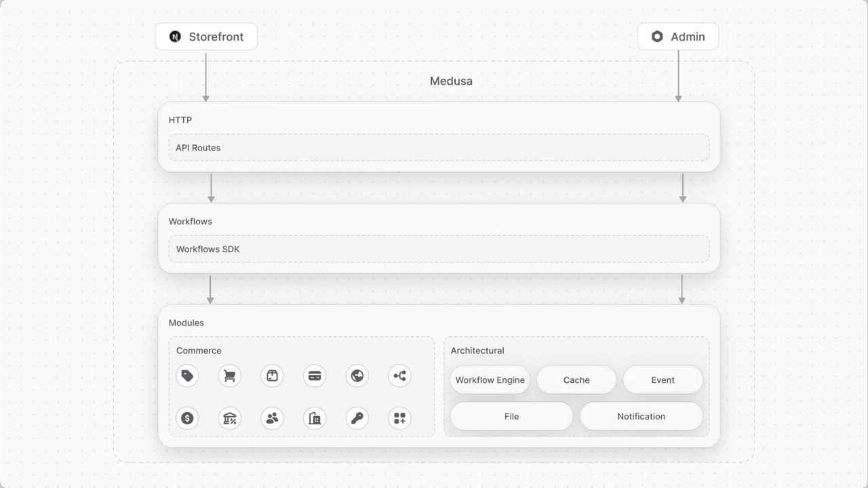The width and height of the screenshot is (868, 488).
Task: Select the shopping cart module icon
Action: pyautogui.click(x=230, y=376)
